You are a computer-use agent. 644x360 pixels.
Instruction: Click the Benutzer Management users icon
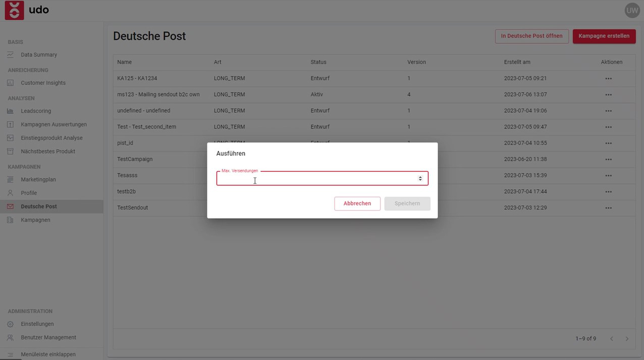click(x=10, y=337)
